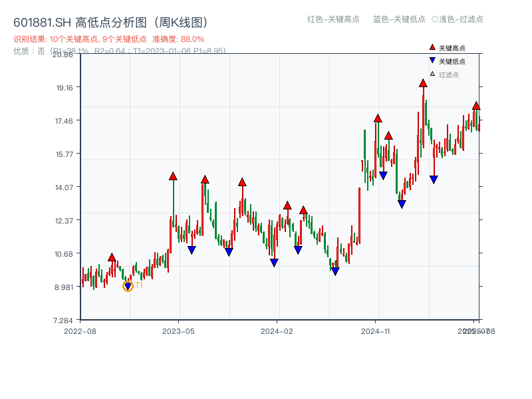Click the 蓝色-关键低点 header text

pyautogui.click(x=399, y=19)
